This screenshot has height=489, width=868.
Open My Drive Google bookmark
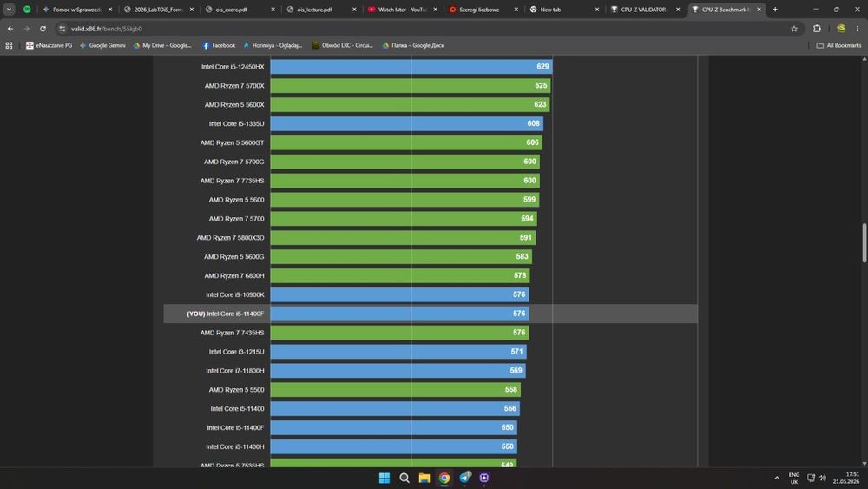click(x=162, y=45)
